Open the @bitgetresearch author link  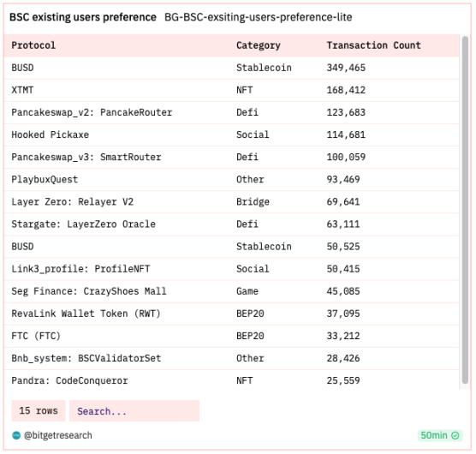coord(57,435)
